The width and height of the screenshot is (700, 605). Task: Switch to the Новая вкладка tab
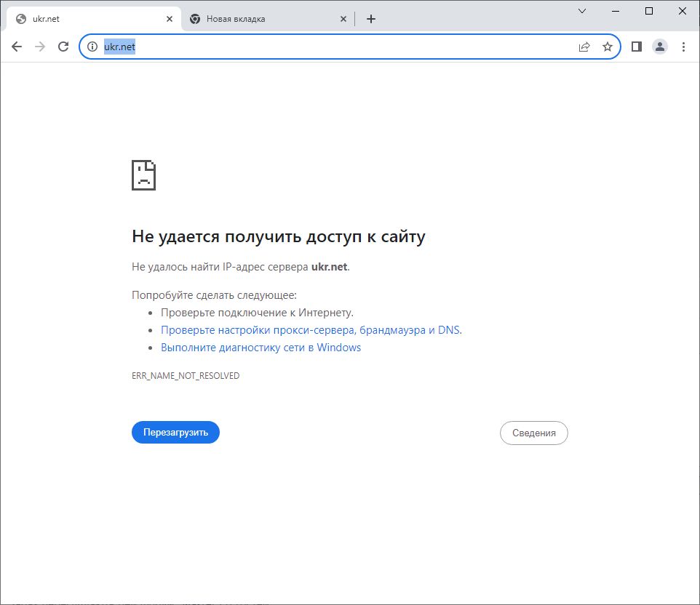point(262,19)
